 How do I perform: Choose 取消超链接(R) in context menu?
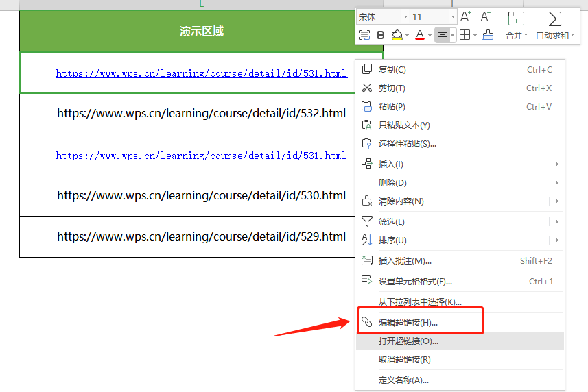pyautogui.click(x=405, y=360)
